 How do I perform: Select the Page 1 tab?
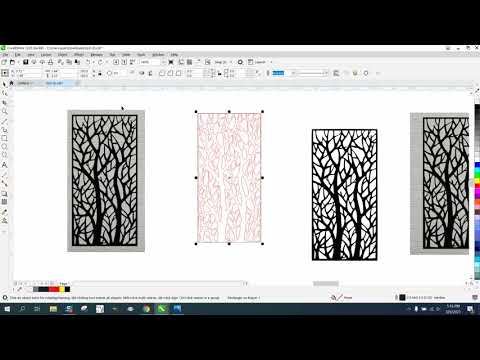point(63,284)
